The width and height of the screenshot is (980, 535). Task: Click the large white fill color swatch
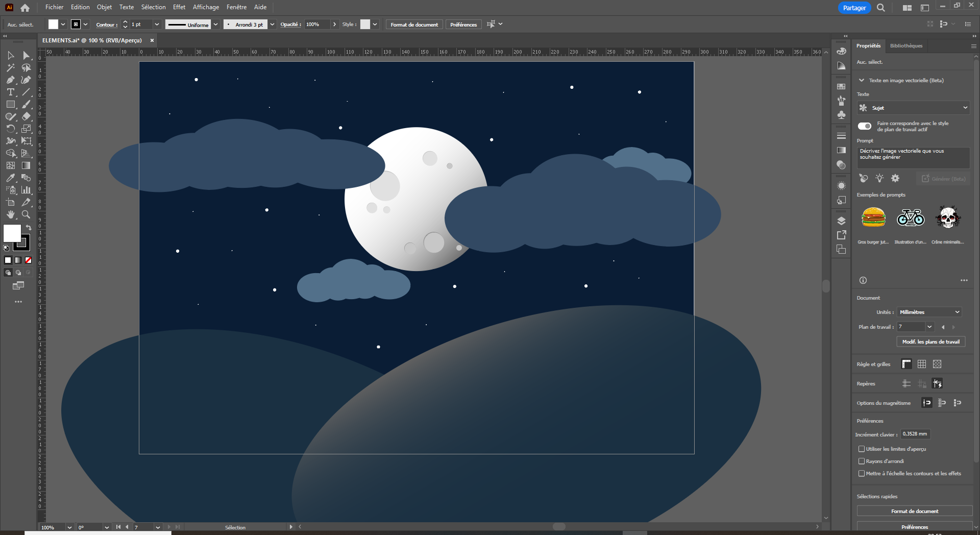pos(12,233)
